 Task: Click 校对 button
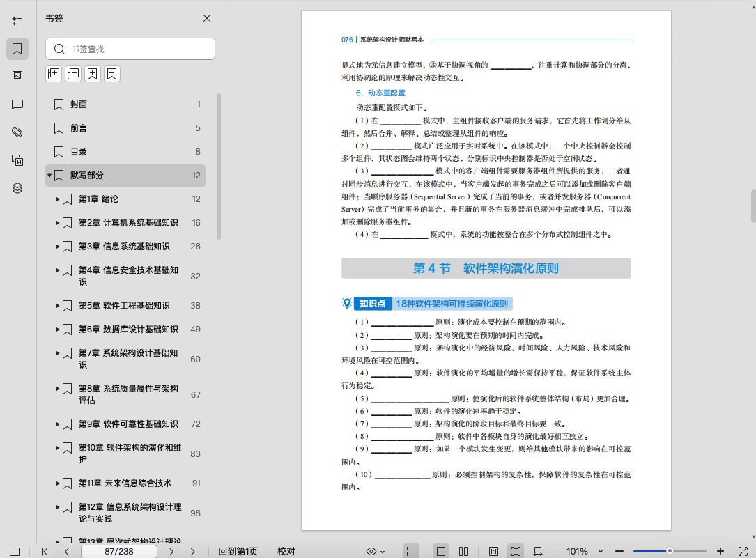pos(286,551)
